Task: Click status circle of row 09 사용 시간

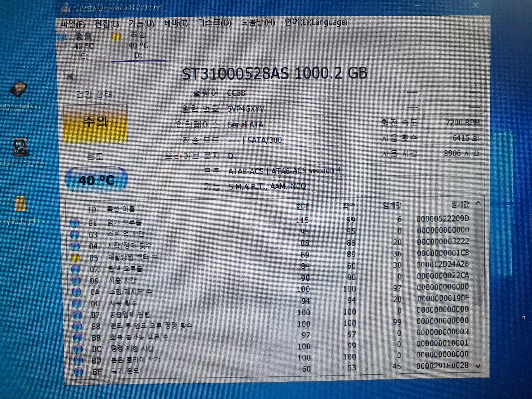Action: coord(76,281)
